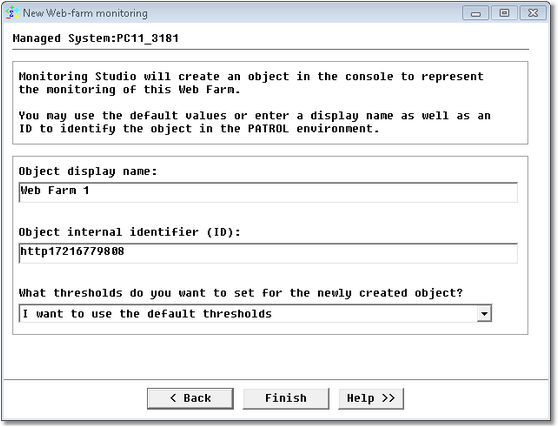This screenshot has height=428, width=558.
Task: Maximize the New Web-farm monitoring window
Action: (504, 14)
